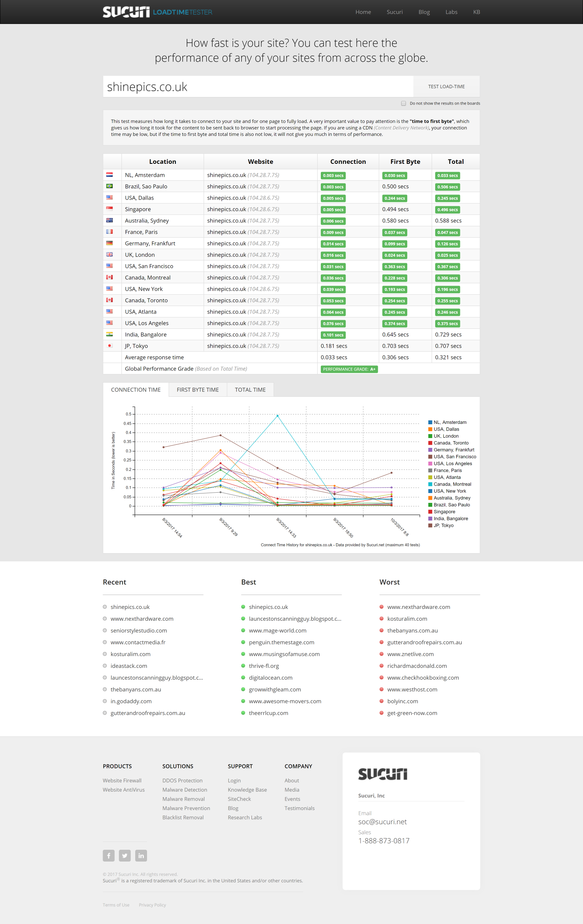
Task: Click the Location column header
Action: (162, 161)
